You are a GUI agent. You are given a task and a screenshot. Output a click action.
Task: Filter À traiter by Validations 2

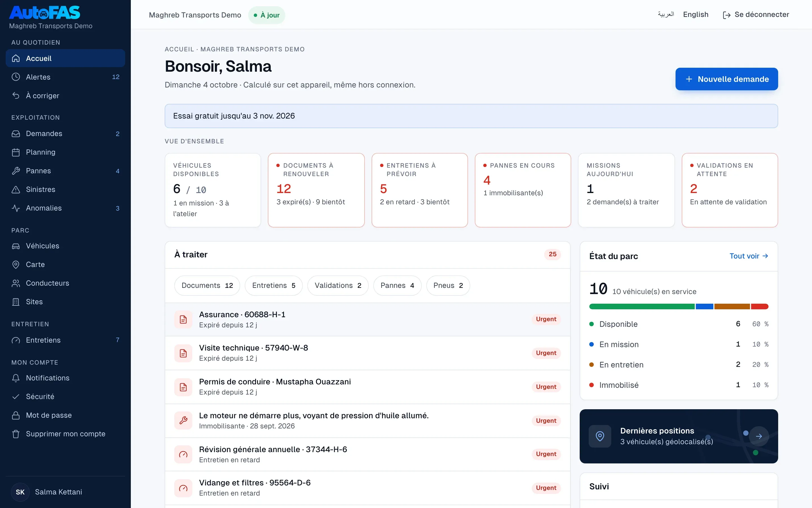338,286
